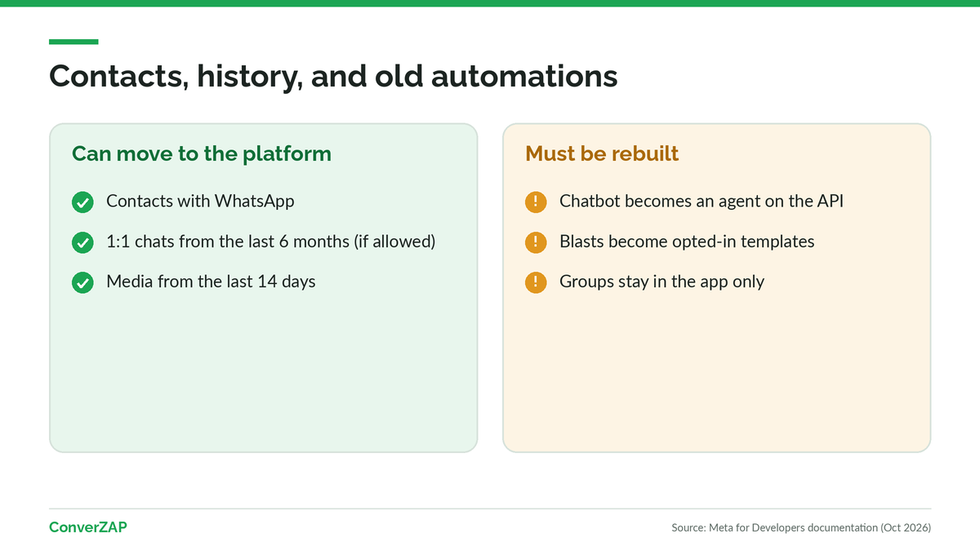Click the ConverZAP logo in the footer
The width and height of the screenshot is (980, 551).
[88, 527]
